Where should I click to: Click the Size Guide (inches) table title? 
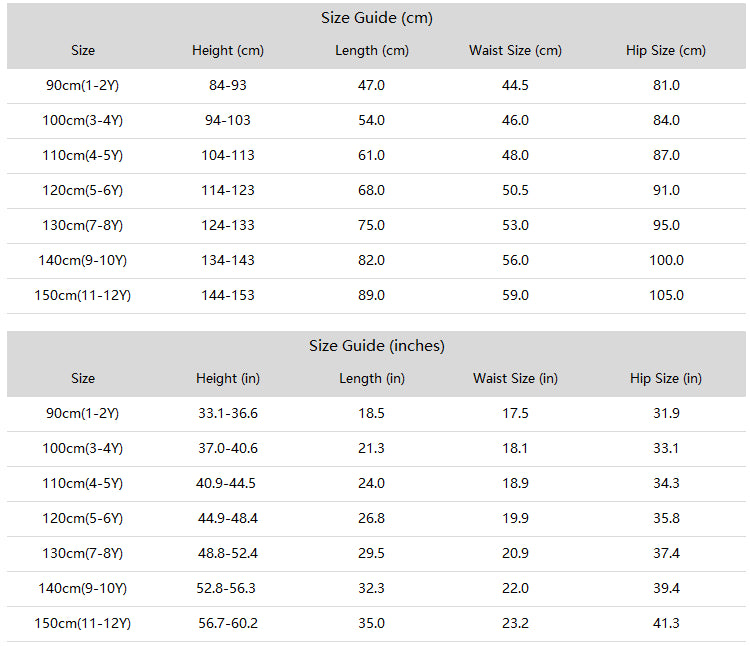[376, 346]
